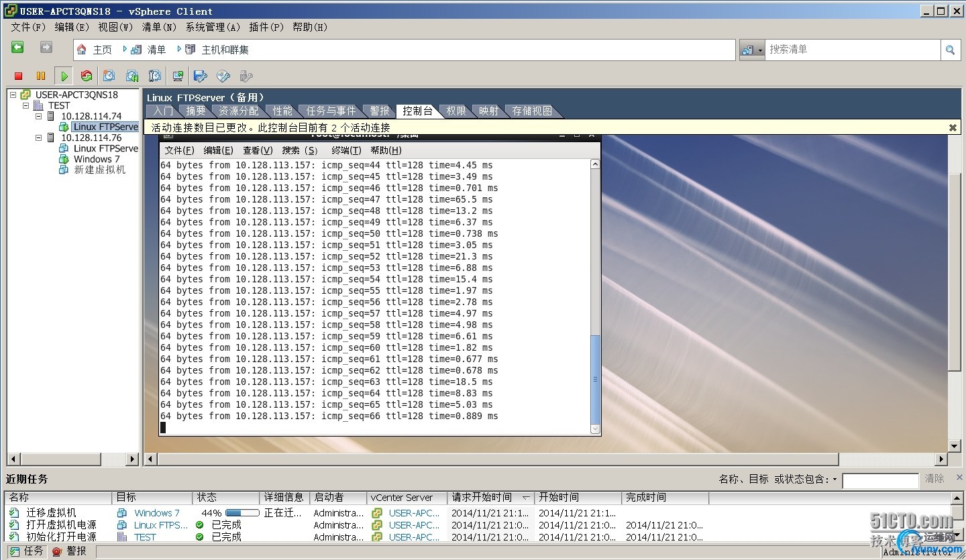Click the 新建虚拟机 VM icon in tree
966x560 pixels.
point(64,170)
